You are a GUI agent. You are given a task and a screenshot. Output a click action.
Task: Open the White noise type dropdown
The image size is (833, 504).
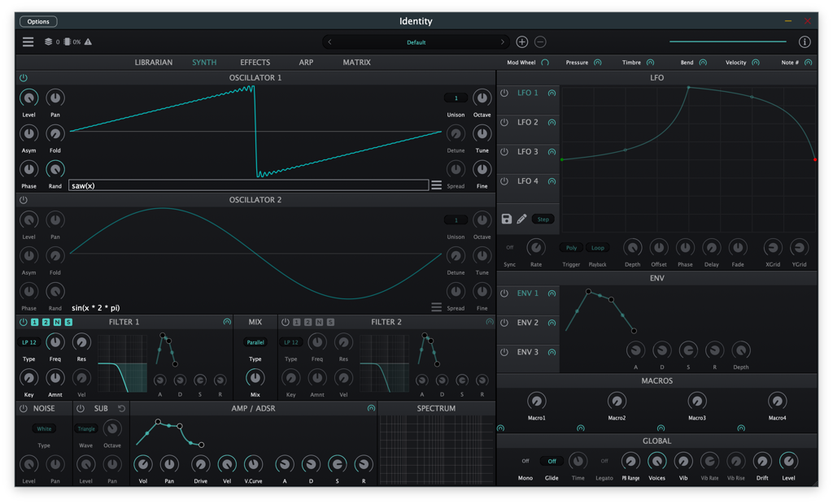point(44,428)
